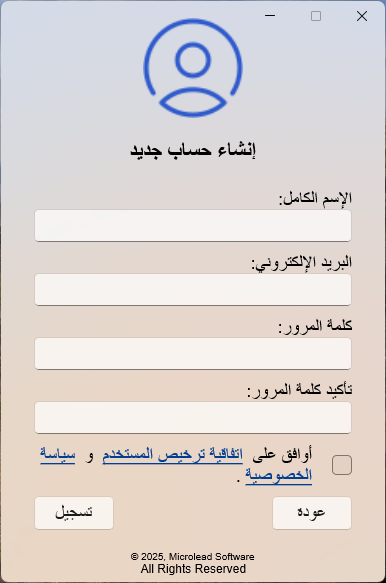The height and width of the screenshot is (583, 386).
Task: Click the أوافق على agreement text
Action: click(282, 454)
